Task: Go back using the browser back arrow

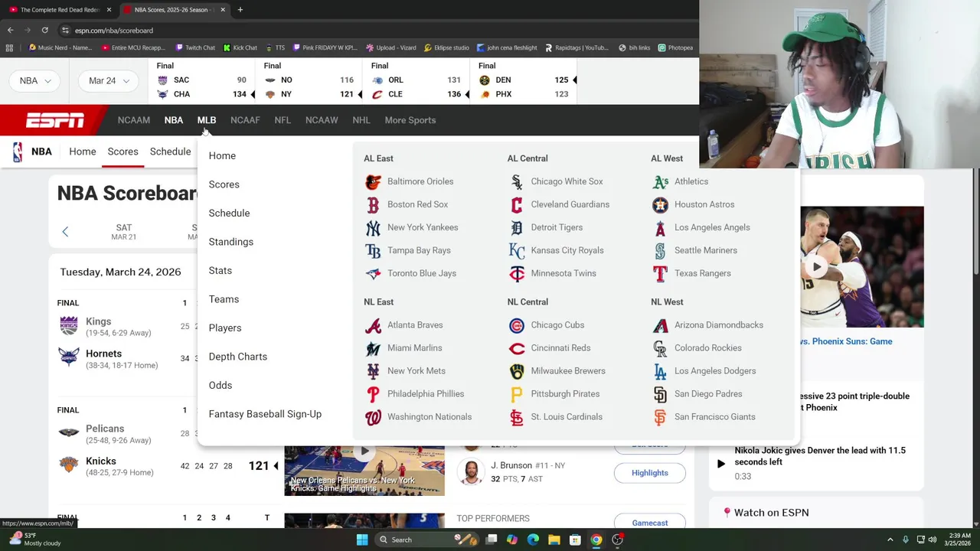Action: click(x=11, y=30)
